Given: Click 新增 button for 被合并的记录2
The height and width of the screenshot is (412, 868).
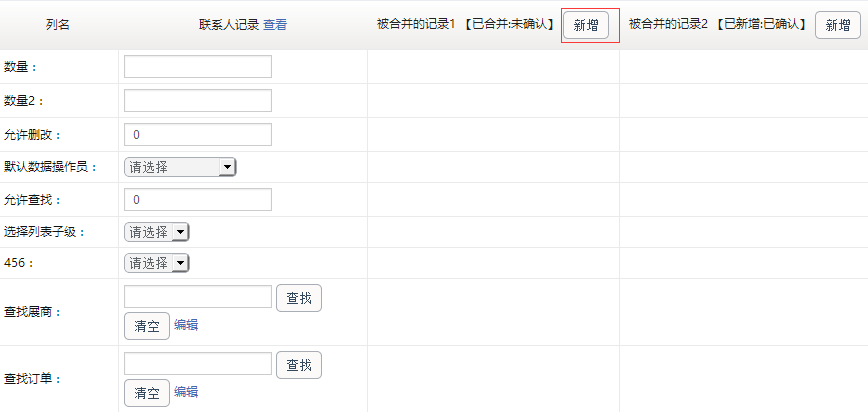Looking at the screenshot, I should tap(838, 25).
